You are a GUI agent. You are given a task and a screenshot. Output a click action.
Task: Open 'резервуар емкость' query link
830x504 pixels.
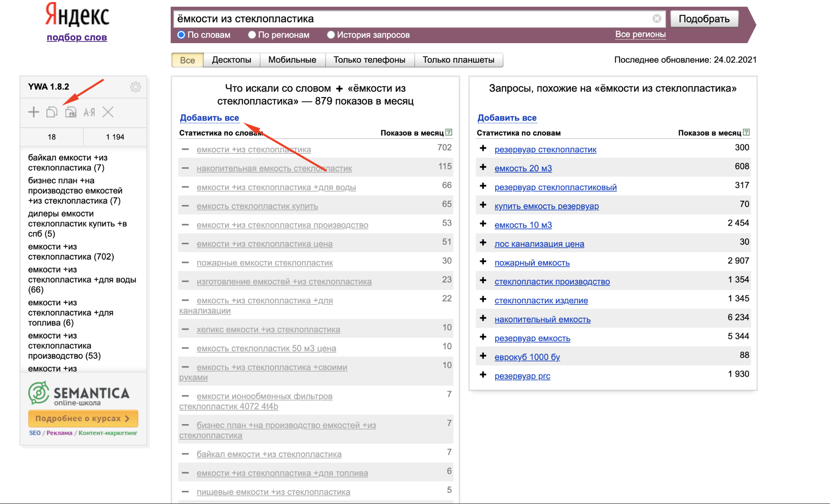[532, 338]
